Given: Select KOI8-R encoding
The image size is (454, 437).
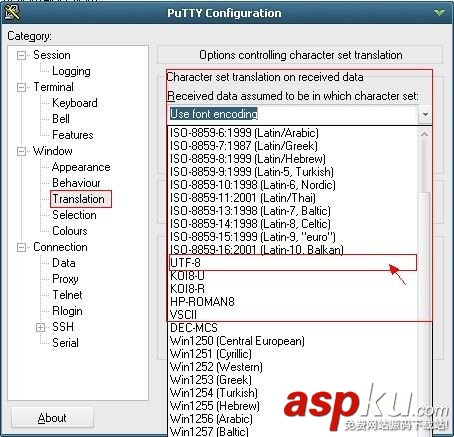Looking at the screenshot, I should click(x=293, y=289).
